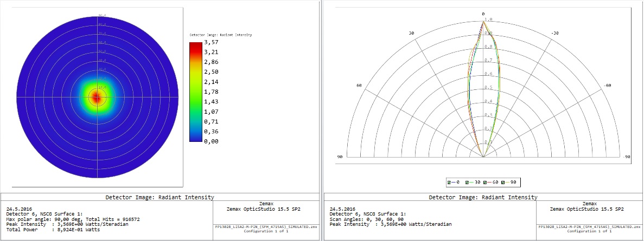Click 'Detector 6, NSCG Surface 1:' in heatmap panel

(x=44, y=214)
